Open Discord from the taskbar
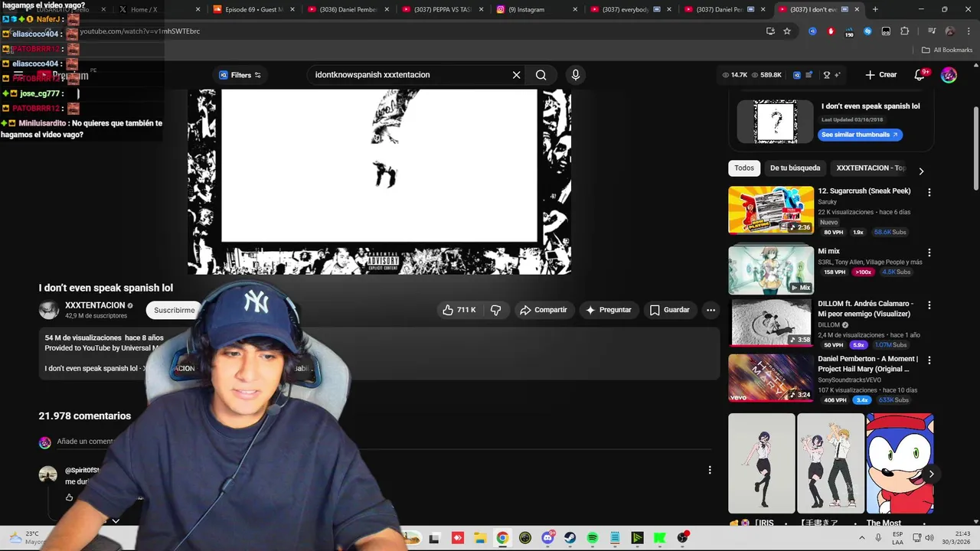The width and height of the screenshot is (980, 551). pyautogui.click(x=547, y=538)
